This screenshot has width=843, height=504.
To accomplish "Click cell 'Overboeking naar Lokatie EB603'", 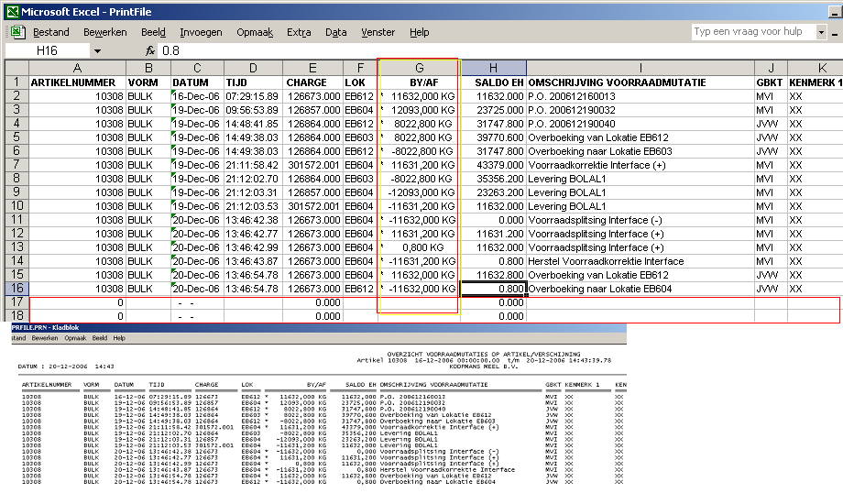I will 640,151.
